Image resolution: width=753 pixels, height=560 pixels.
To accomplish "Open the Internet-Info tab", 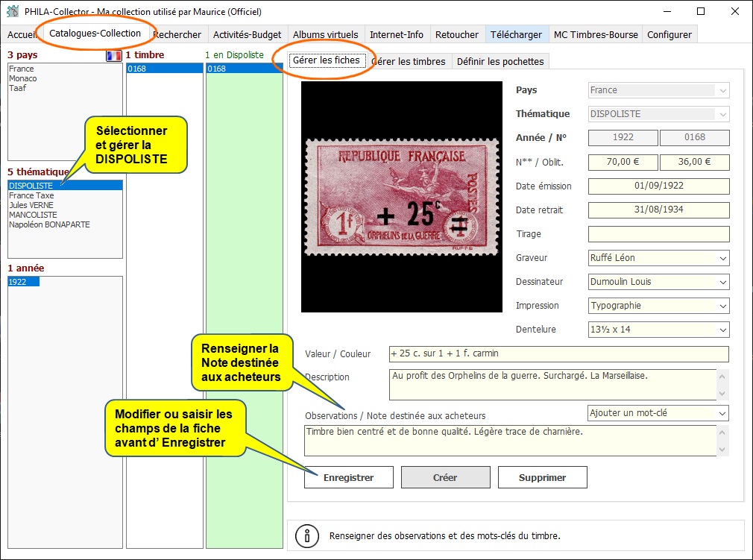I will click(x=397, y=34).
